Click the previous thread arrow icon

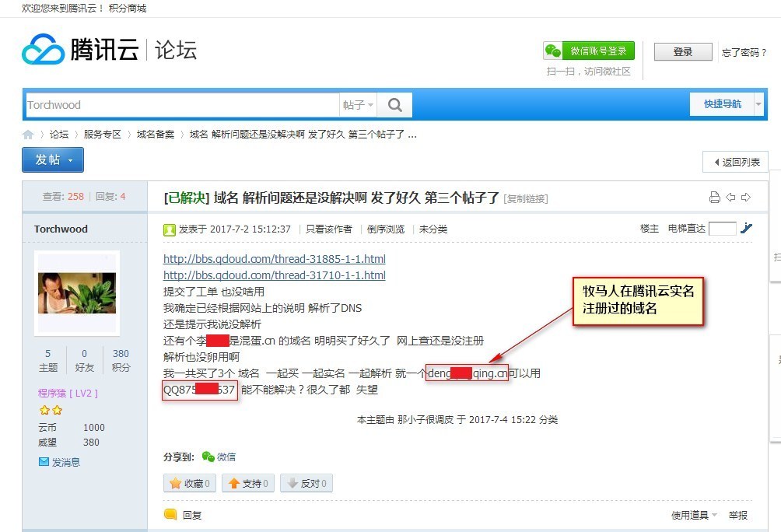click(730, 198)
